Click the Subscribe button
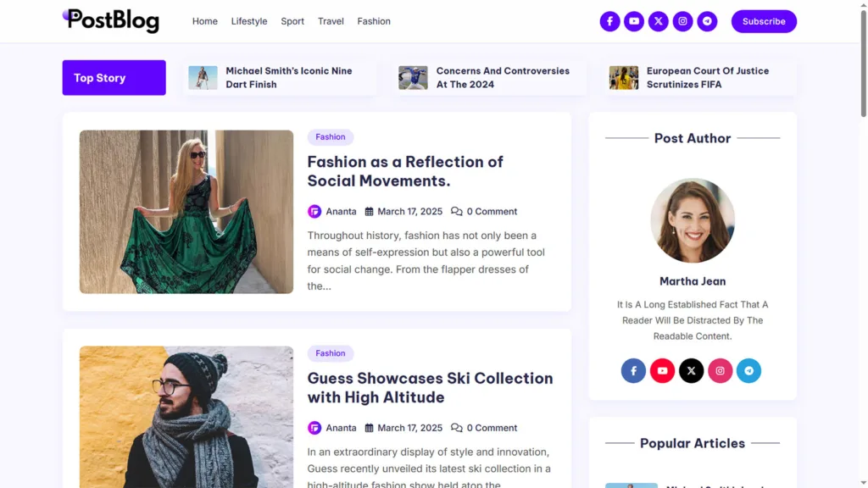This screenshot has width=868, height=488. 764,21
